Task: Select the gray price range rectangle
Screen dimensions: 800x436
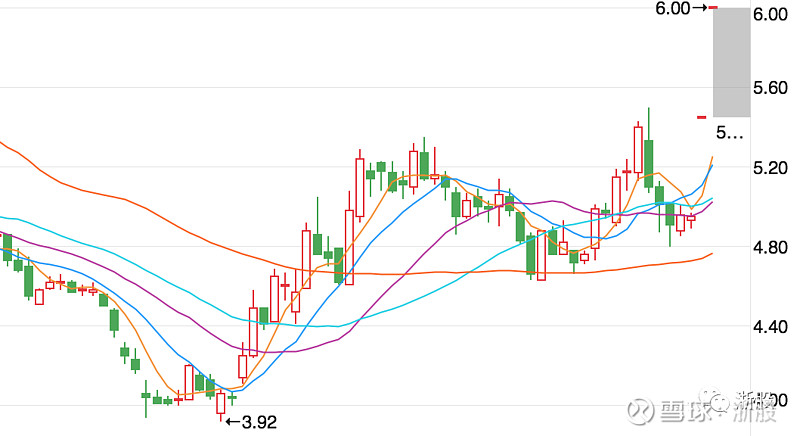Action: point(731,62)
